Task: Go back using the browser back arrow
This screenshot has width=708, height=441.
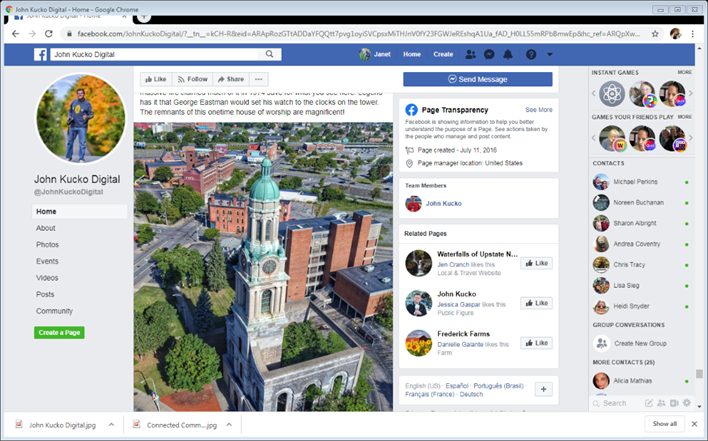Action: (15, 34)
